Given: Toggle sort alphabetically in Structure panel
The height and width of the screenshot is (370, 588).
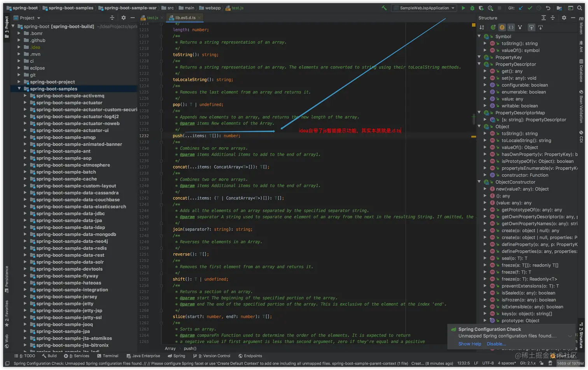Looking at the screenshot, I should [482, 27].
